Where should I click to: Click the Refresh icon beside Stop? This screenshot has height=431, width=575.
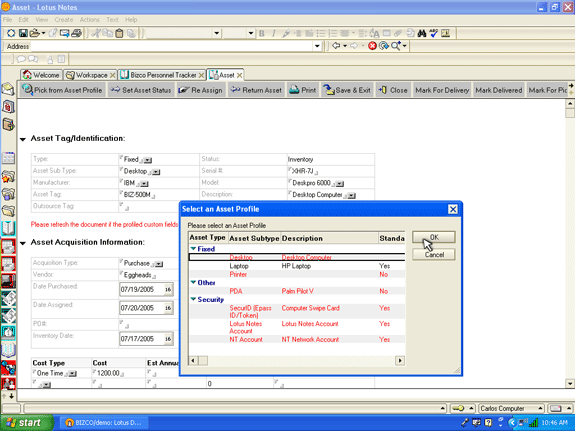384,46
